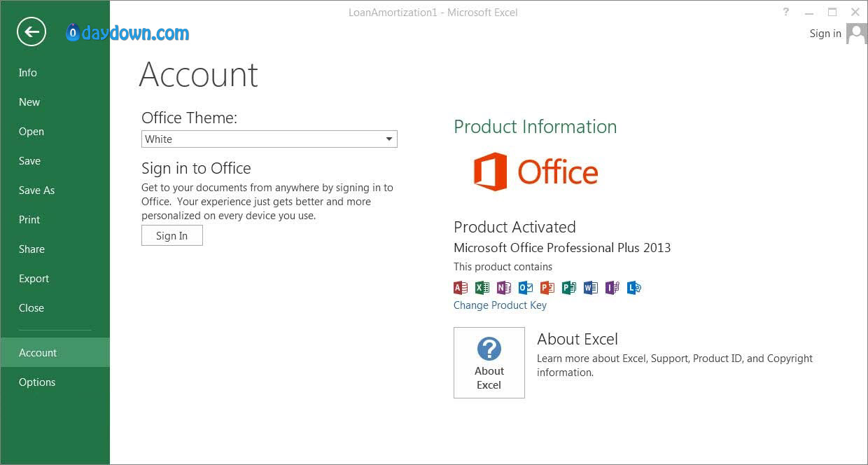Click the Lync icon in product list
The width and height of the screenshot is (868, 465).
pos(634,288)
